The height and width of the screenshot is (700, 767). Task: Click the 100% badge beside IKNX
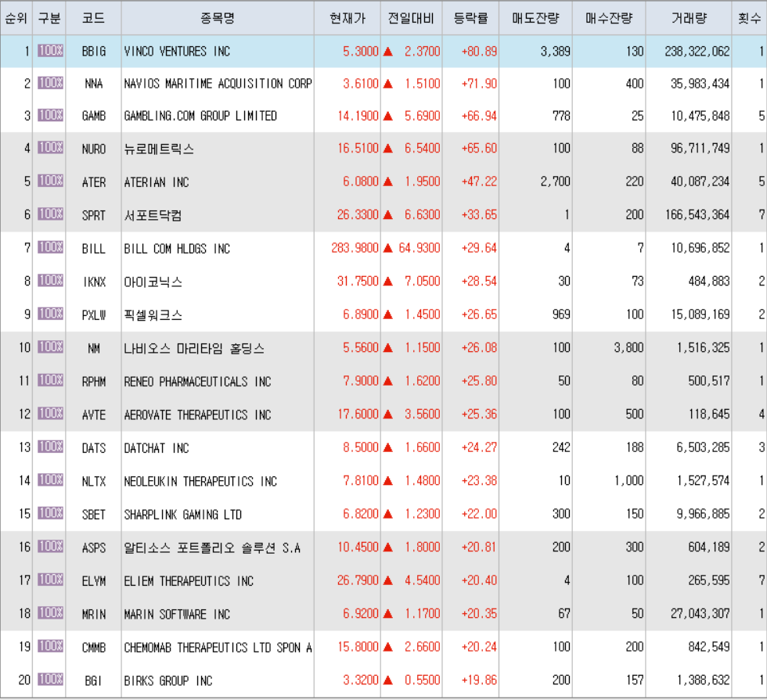pyautogui.click(x=50, y=280)
